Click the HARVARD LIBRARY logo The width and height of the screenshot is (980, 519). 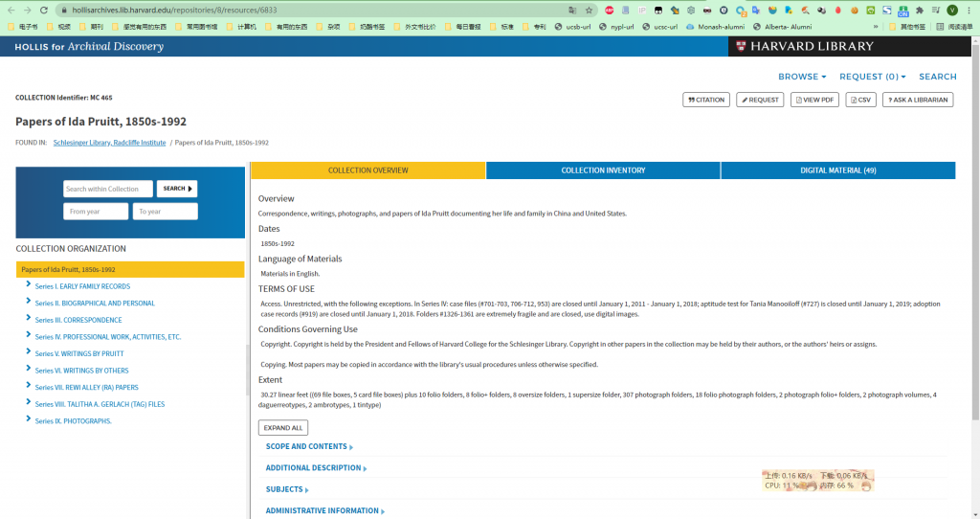click(x=805, y=46)
